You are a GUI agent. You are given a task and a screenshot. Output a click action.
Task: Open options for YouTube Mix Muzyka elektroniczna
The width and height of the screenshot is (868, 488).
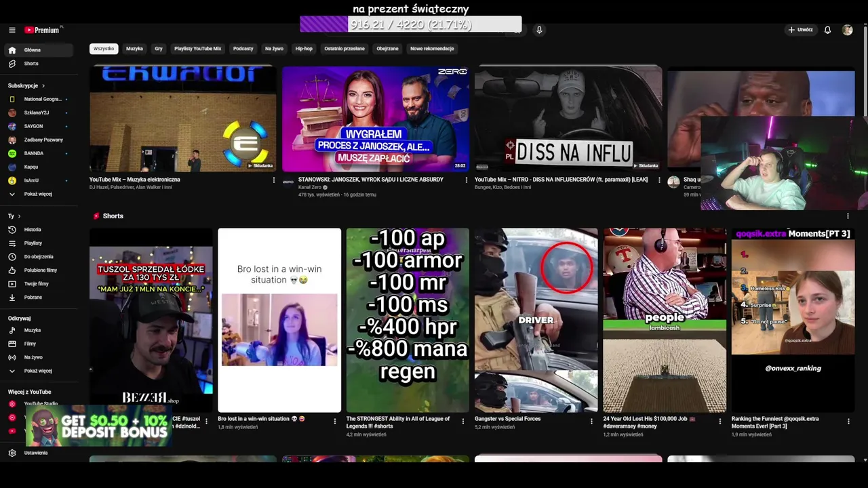click(x=274, y=180)
